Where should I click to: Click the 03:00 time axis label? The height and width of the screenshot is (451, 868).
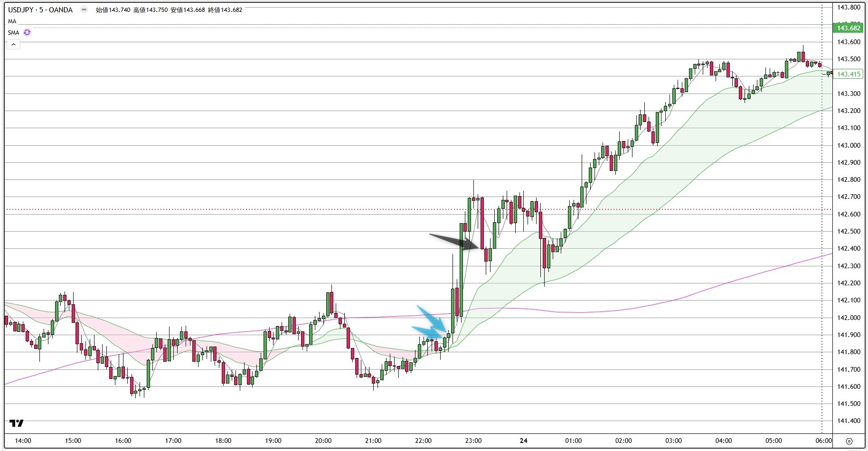[x=673, y=441]
